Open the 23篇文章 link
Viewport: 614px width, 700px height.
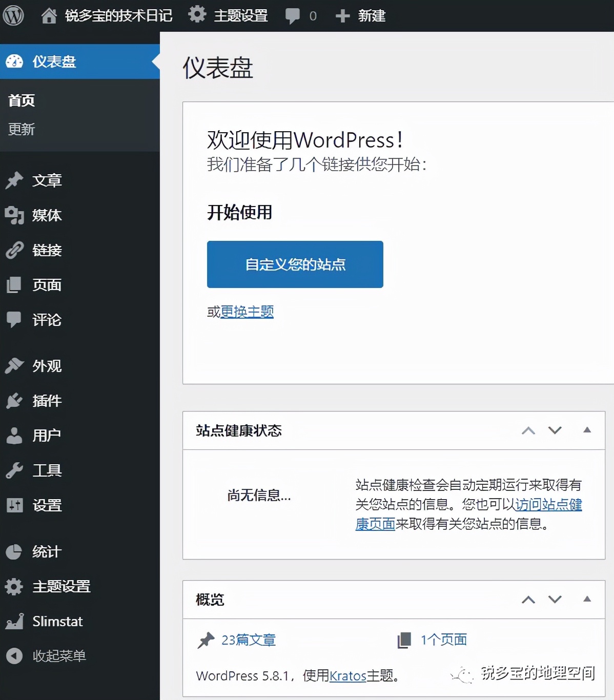tap(249, 640)
